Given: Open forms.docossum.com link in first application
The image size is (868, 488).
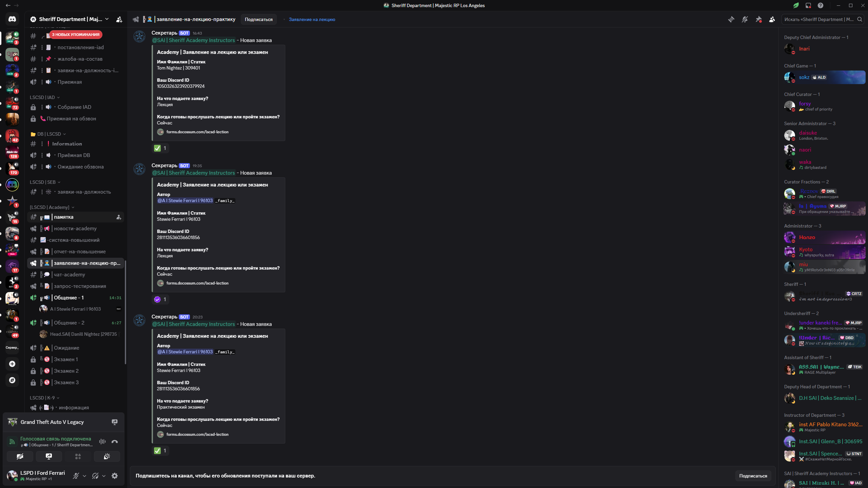Looking at the screenshot, I should tap(197, 132).
